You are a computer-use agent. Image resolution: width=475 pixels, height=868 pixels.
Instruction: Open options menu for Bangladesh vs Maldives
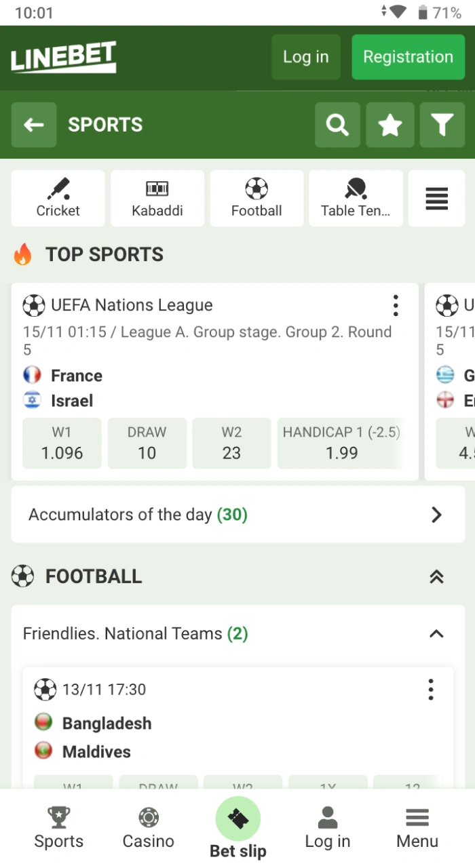pos(430,689)
